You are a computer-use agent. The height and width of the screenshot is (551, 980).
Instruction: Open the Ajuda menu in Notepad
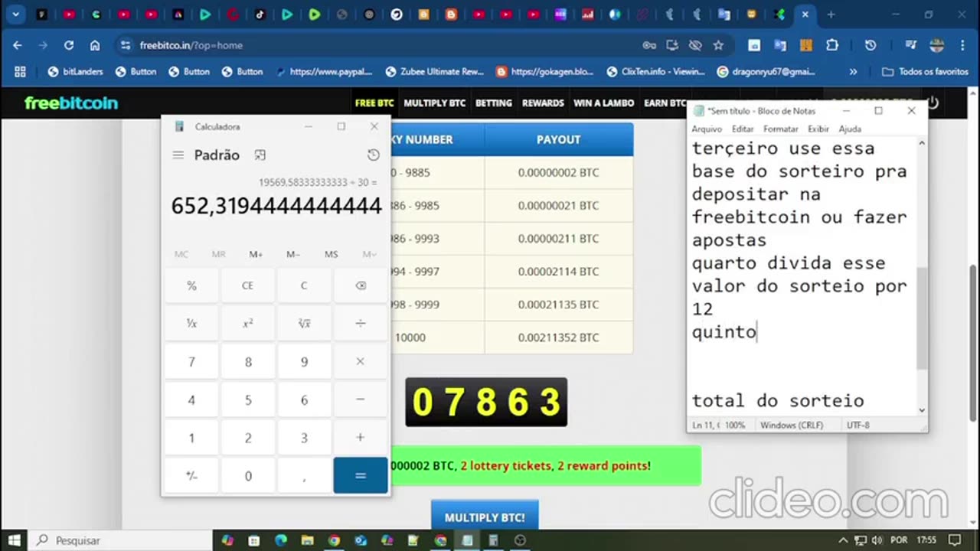(850, 129)
